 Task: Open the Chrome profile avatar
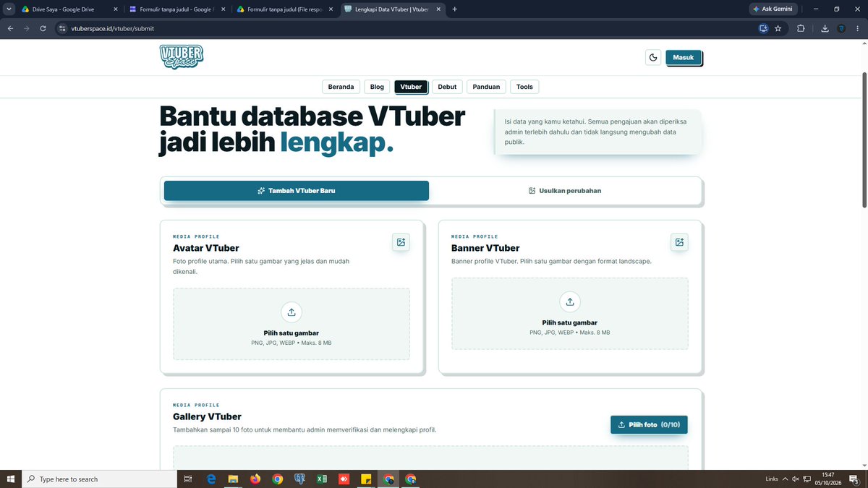(x=841, y=28)
